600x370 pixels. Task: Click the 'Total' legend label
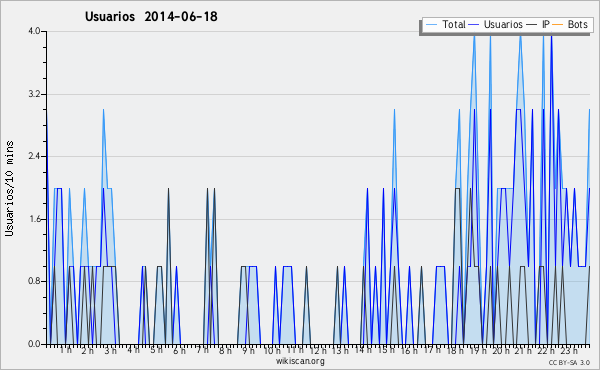coord(454,24)
